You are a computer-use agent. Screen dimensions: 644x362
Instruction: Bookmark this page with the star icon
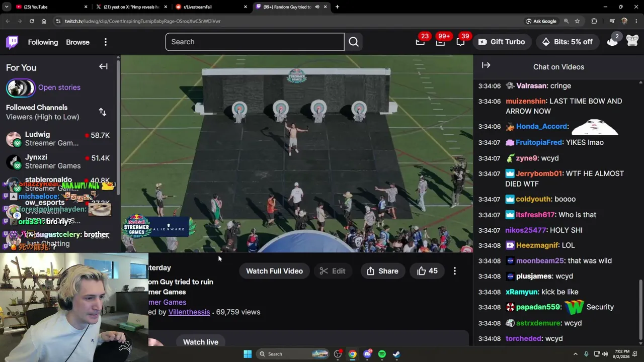tap(577, 21)
